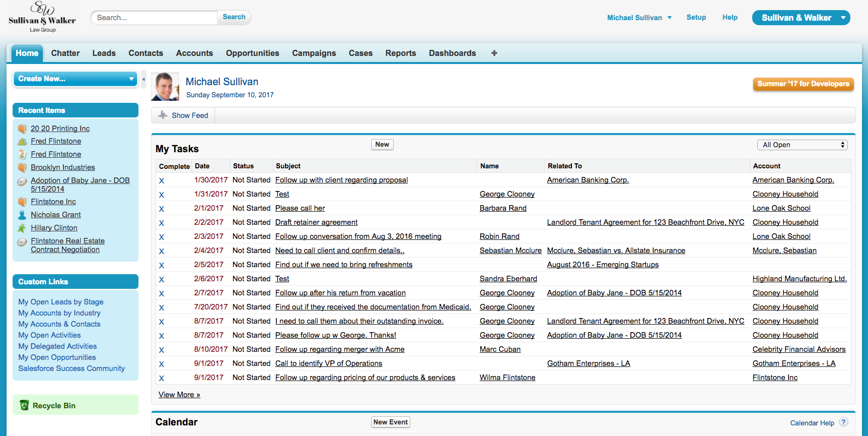
Task: Open the All Open task filter dropdown
Action: [x=803, y=145]
